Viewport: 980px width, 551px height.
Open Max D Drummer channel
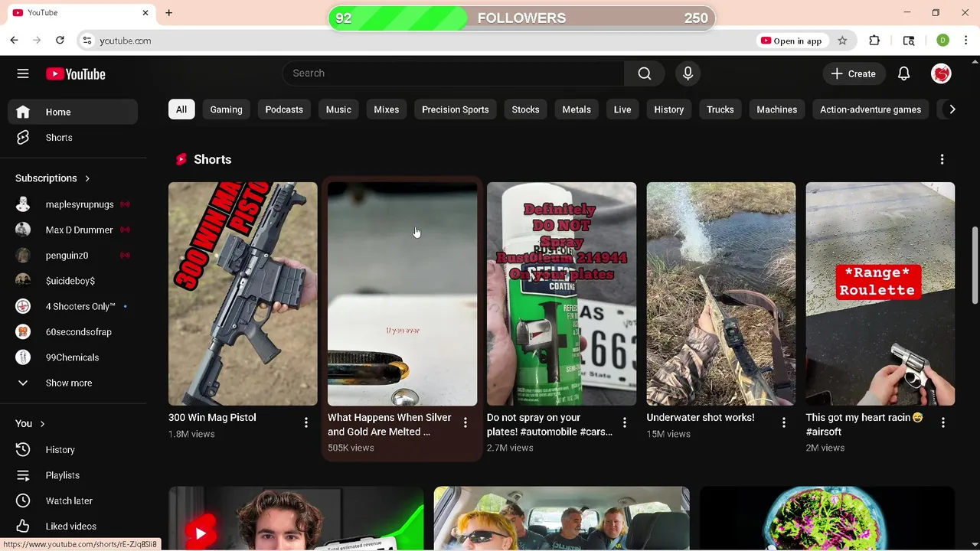pos(73,230)
